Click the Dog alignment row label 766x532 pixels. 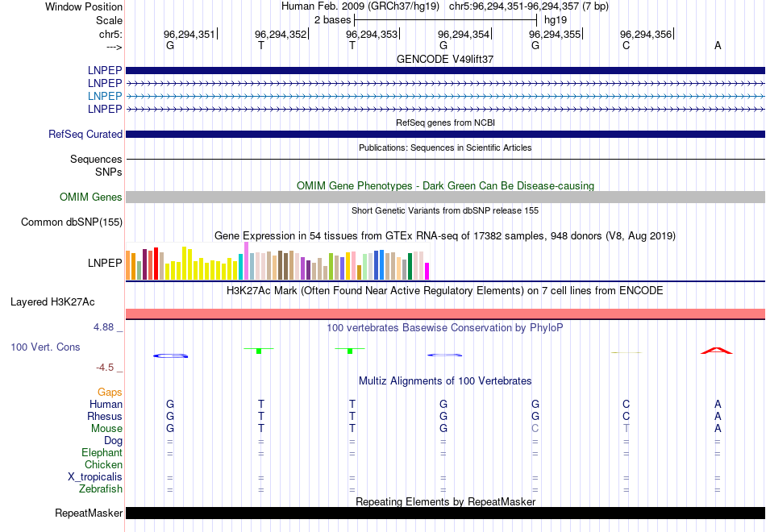(113, 441)
